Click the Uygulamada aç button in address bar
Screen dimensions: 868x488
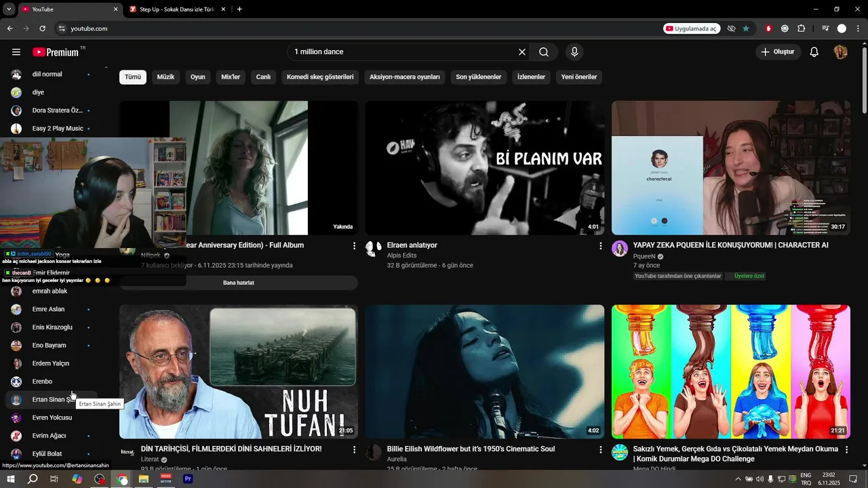692,28
